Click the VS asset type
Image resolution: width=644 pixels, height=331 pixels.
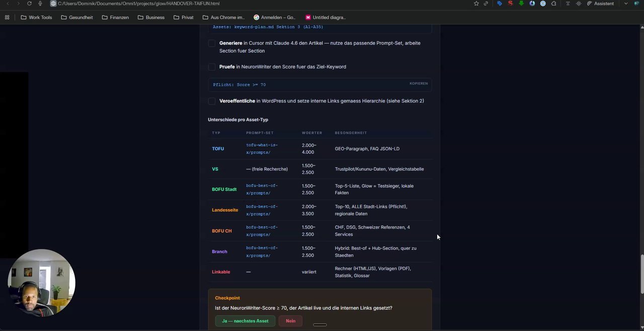(215, 169)
